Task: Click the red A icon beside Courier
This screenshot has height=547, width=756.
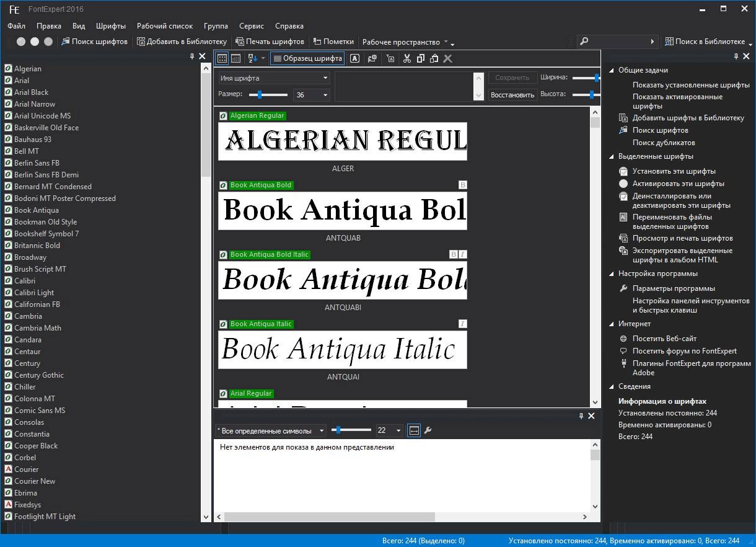Action: pyautogui.click(x=9, y=469)
